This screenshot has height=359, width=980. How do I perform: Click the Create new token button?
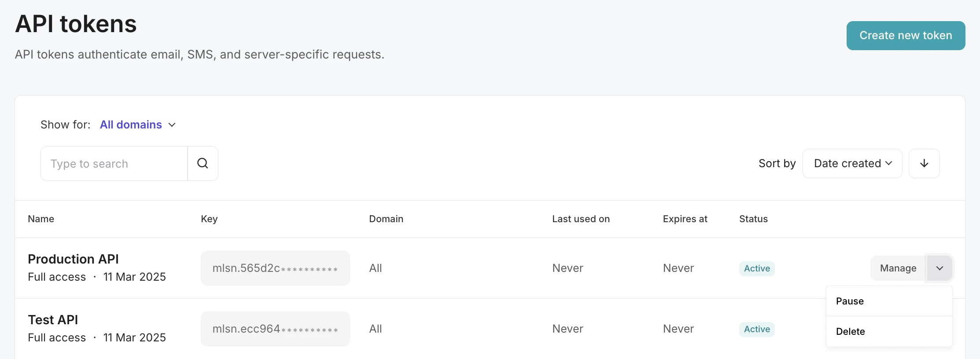coord(906,35)
